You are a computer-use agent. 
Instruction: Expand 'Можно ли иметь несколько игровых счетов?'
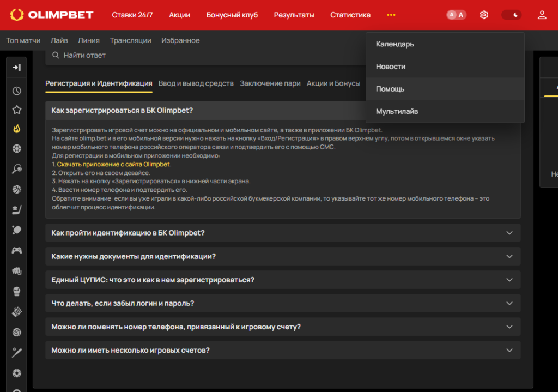(283, 351)
